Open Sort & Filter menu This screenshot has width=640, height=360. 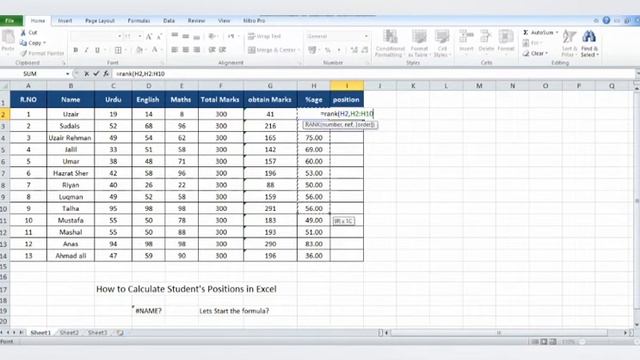[x=569, y=43]
